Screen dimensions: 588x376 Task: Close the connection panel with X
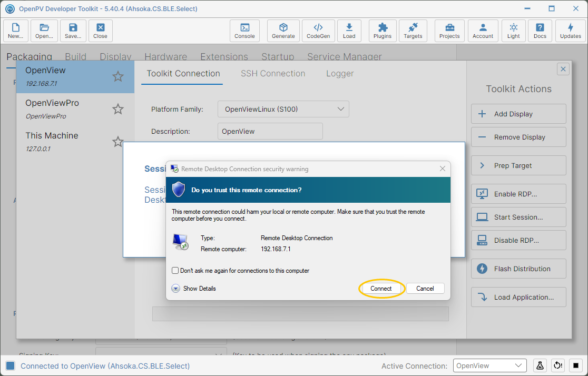pyautogui.click(x=563, y=69)
